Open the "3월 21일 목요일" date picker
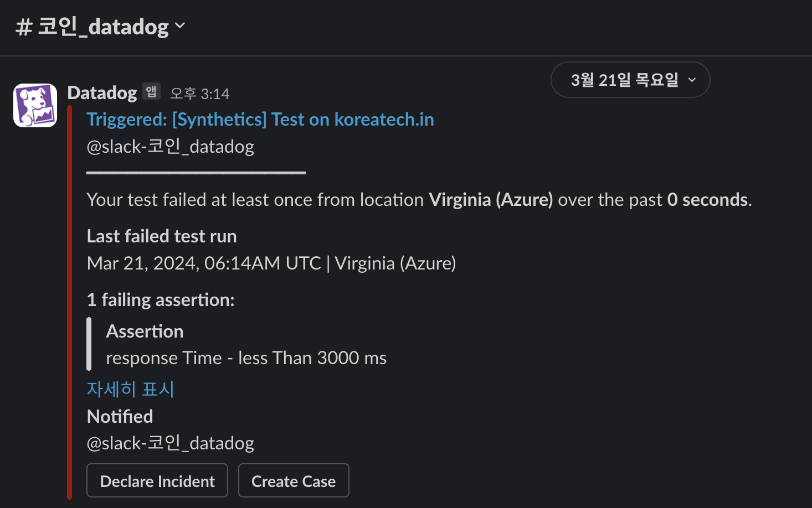812x508 pixels. [x=624, y=80]
